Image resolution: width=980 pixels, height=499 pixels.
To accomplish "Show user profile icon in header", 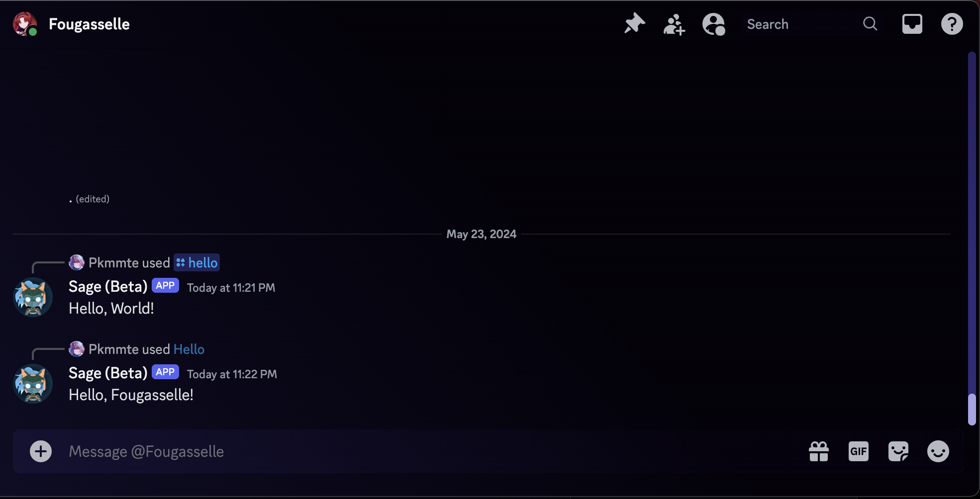I will click(714, 24).
